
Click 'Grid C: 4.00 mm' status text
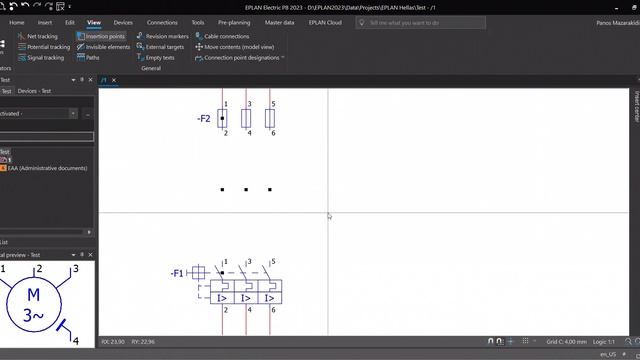coord(567,342)
